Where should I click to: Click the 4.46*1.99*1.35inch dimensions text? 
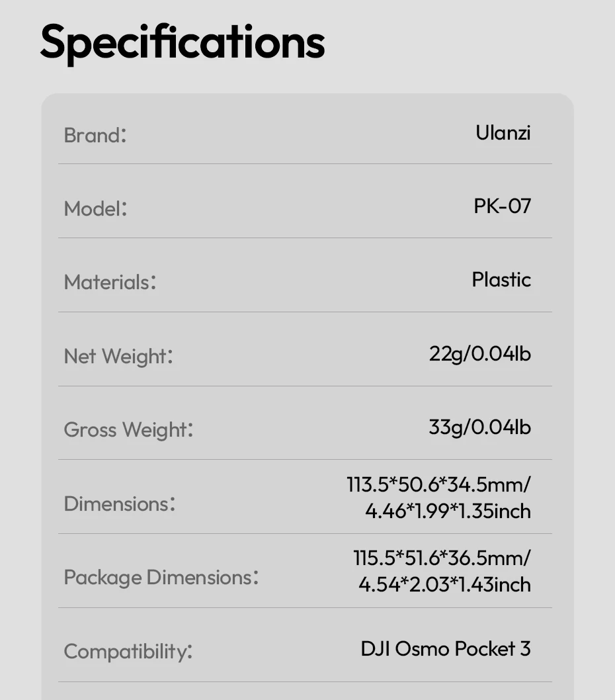tap(448, 511)
